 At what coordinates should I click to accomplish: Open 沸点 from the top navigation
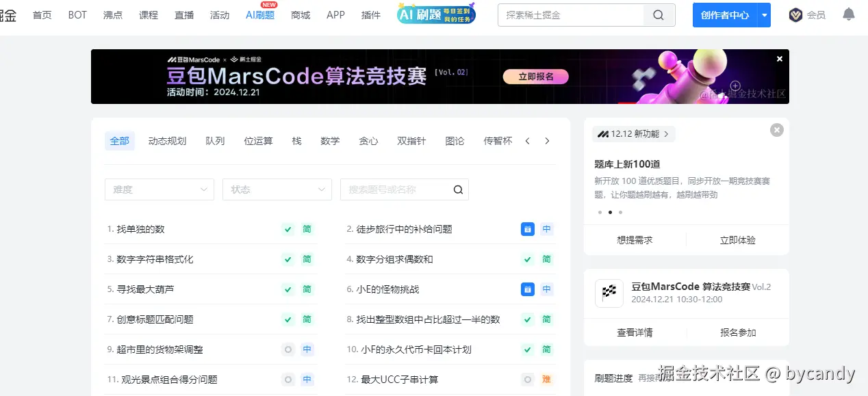tap(112, 14)
